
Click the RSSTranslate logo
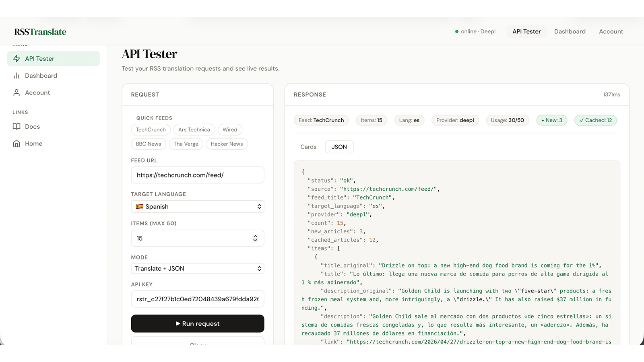pyautogui.click(x=40, y=32)
